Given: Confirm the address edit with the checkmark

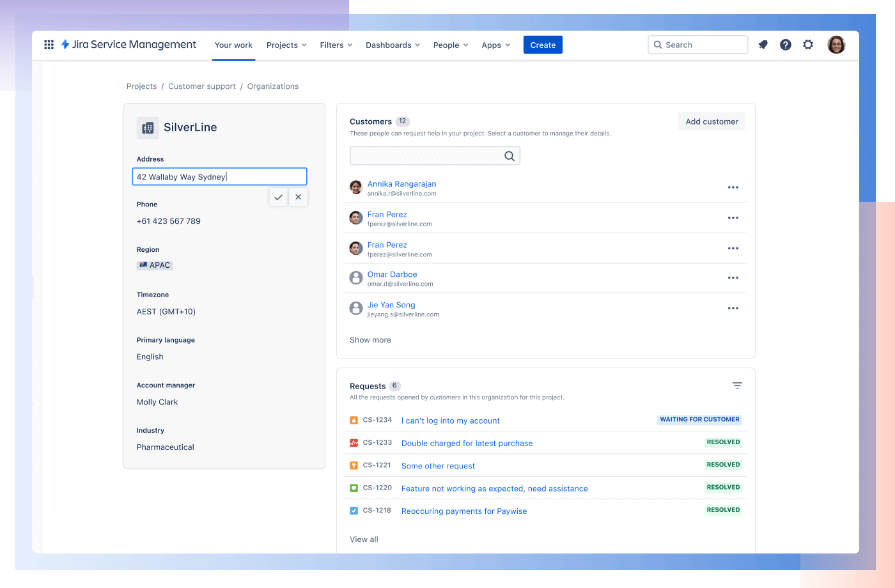Looking at the screenshot, I should pos(278,197).
